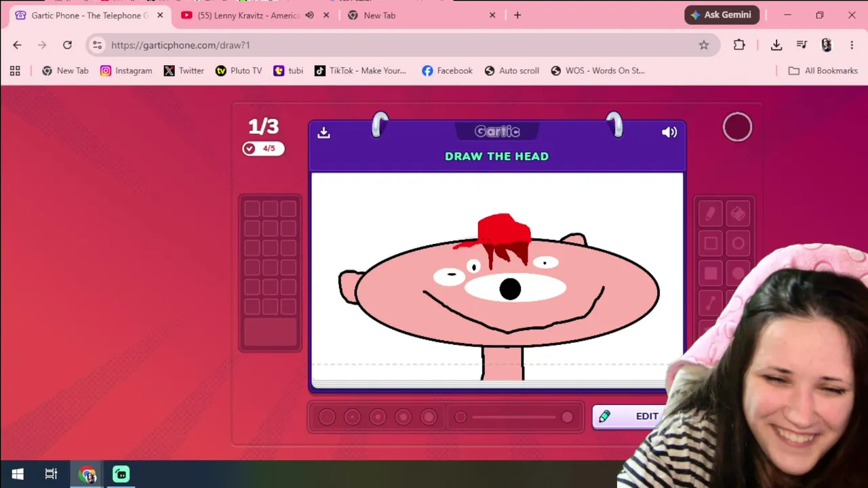Select the empty ellipse shape tool
The image size is (868, 488).
coord(738,243)
